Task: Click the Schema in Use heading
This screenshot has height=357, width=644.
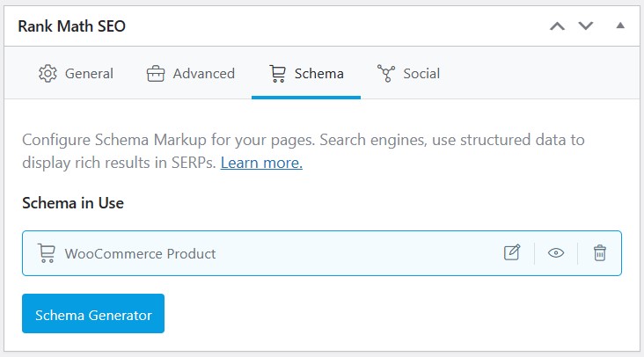Action: point(73,203)
